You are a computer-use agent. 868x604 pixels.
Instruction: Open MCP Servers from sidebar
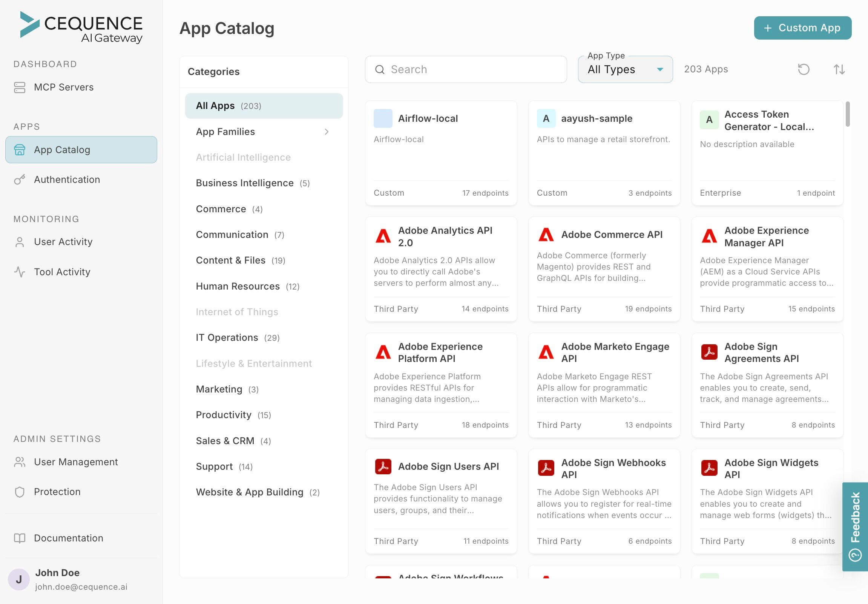tap(63, 87)
